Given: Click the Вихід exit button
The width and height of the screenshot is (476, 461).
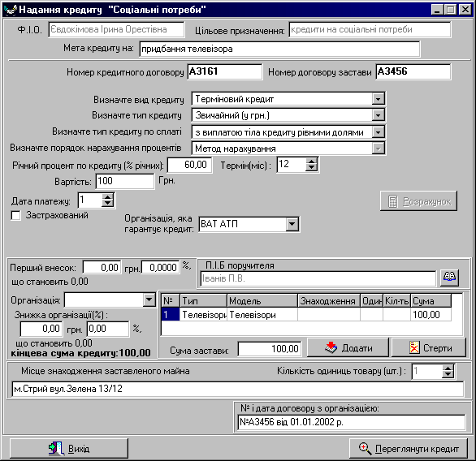Looking at the screenshot, I should pyautogui.click(x=69, y=448).
